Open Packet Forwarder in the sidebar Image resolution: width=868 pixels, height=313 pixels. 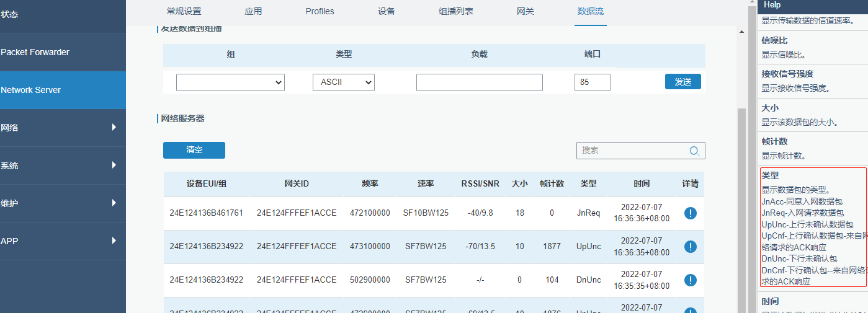[63, 52]
